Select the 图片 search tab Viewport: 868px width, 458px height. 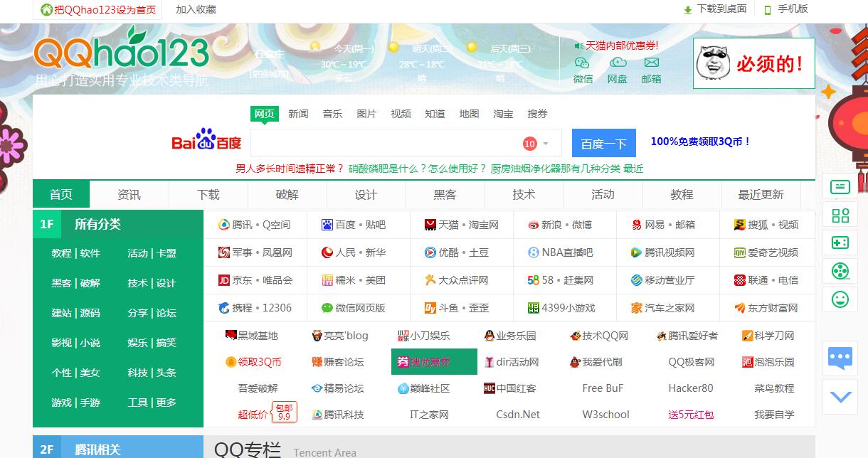[366, 114]
